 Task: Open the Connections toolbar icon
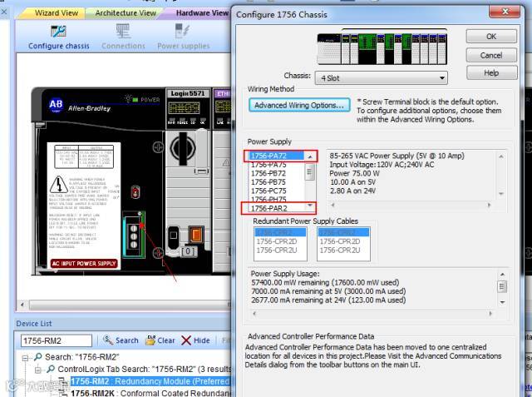123,37
